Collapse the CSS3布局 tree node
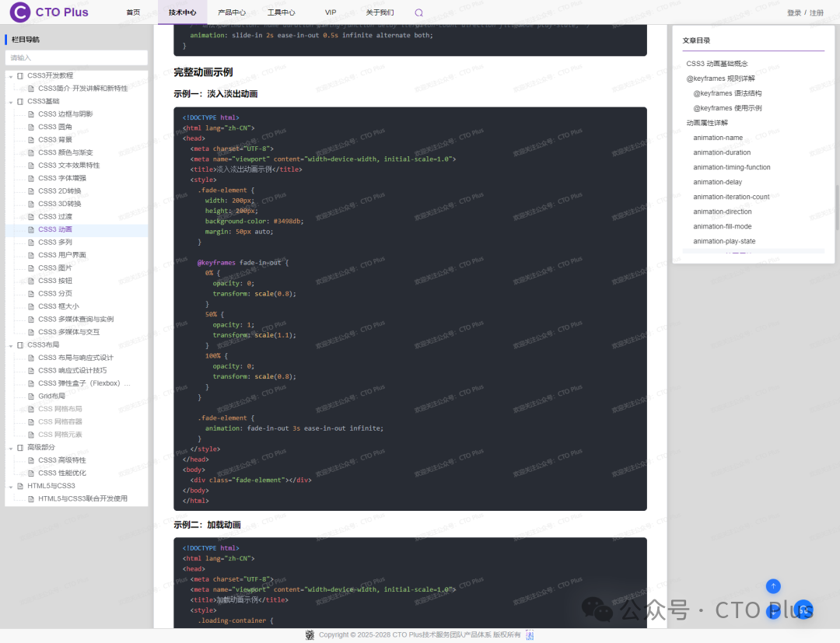840x643 pixels. click(11, 345)
